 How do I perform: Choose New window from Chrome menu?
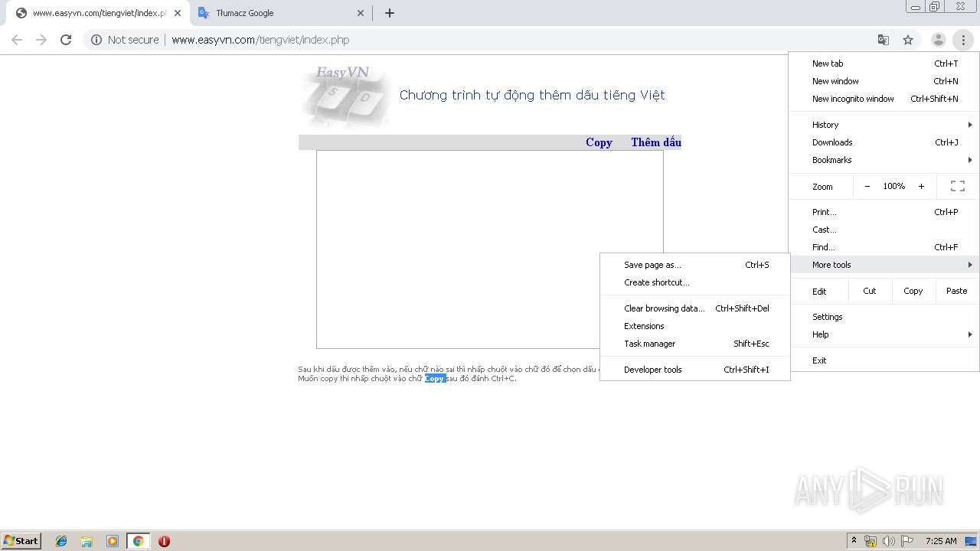[x=884, y=81]
